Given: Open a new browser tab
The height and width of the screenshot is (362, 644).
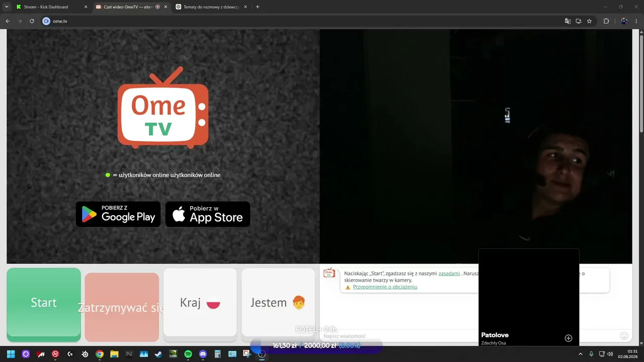Looking at the screenshot, I should point(258,7).
